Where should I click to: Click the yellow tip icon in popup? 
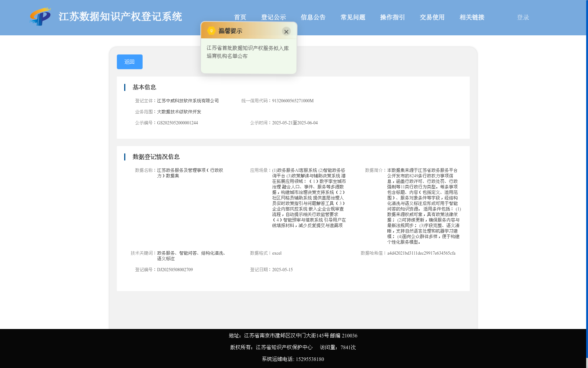click(x=211, y=31)
